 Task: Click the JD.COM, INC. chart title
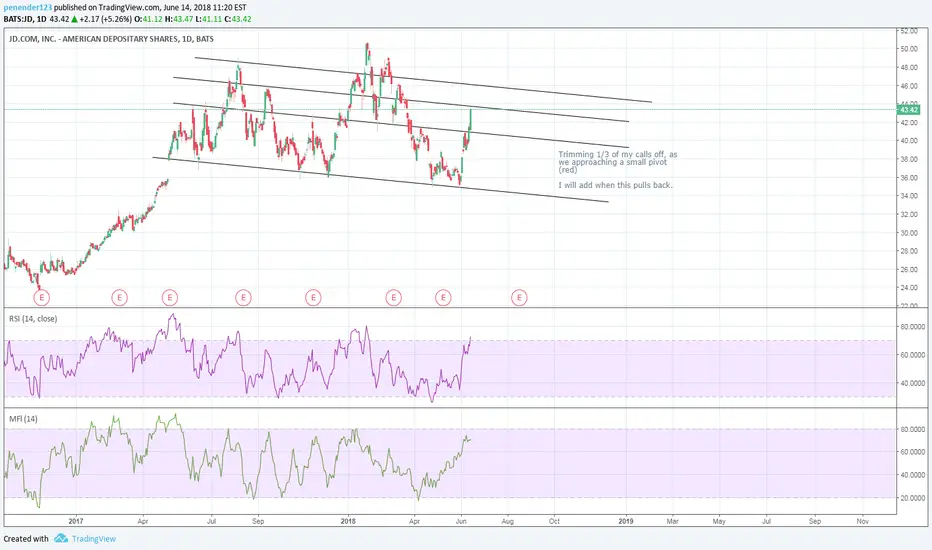(111, 39)
